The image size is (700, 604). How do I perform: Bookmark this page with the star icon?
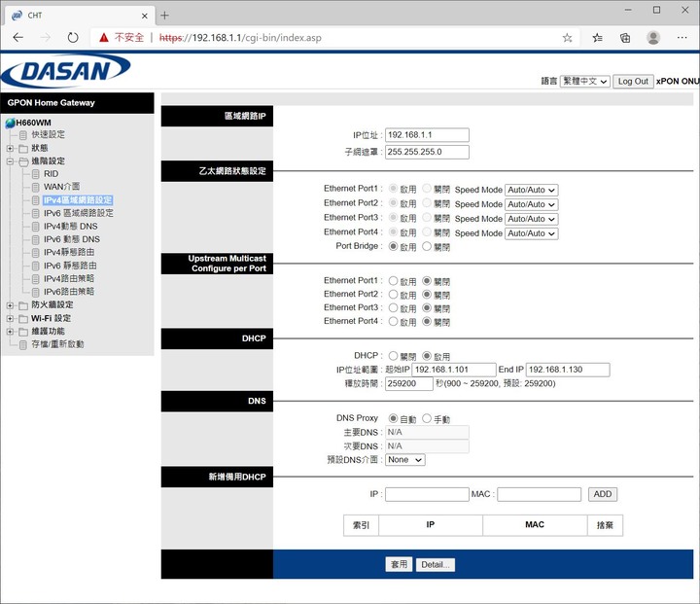[567, 38]
